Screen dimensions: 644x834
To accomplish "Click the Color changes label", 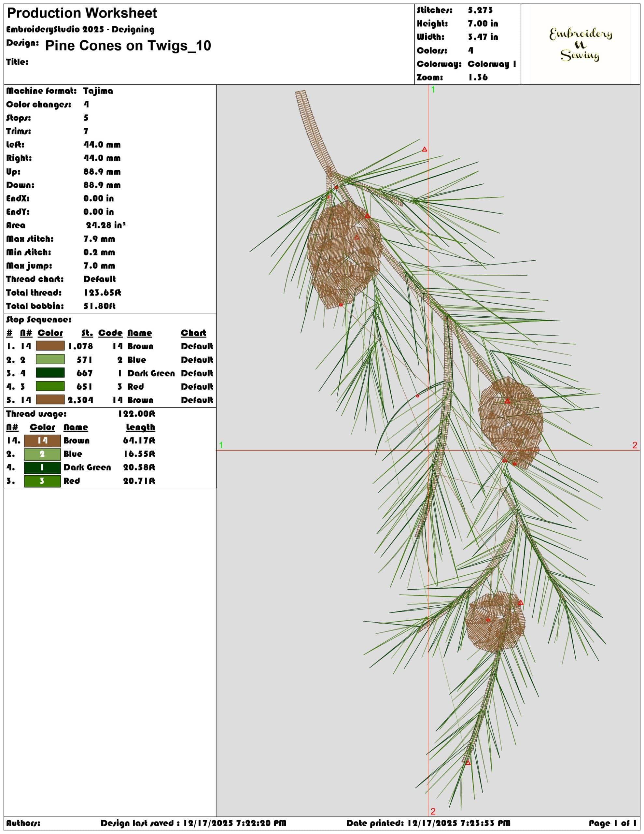I will point(38,104).
